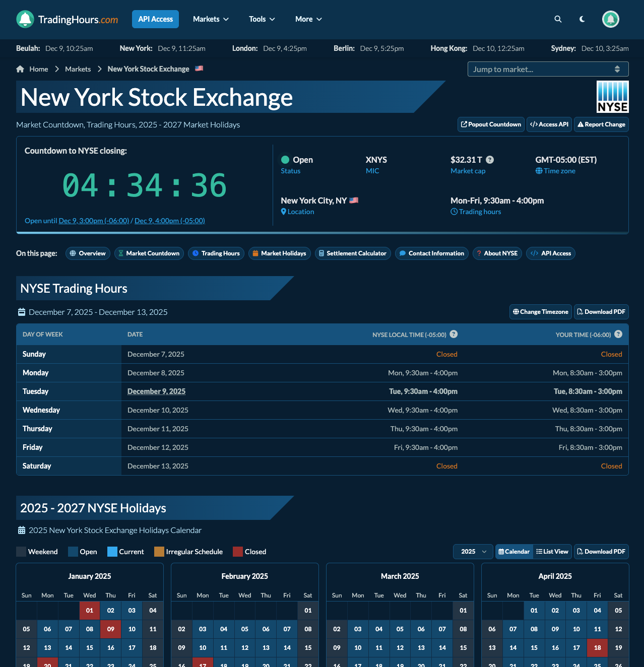The height and width of the screenshot is (667, 644).
Task: Select April 18 closed day
Action: click(598, 647)
